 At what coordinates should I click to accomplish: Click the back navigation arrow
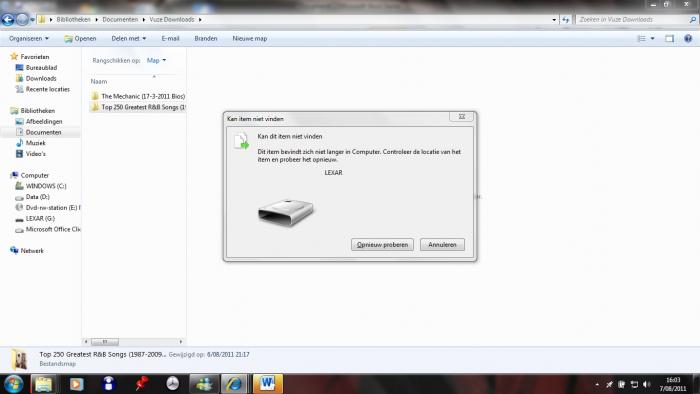[8, 20]
